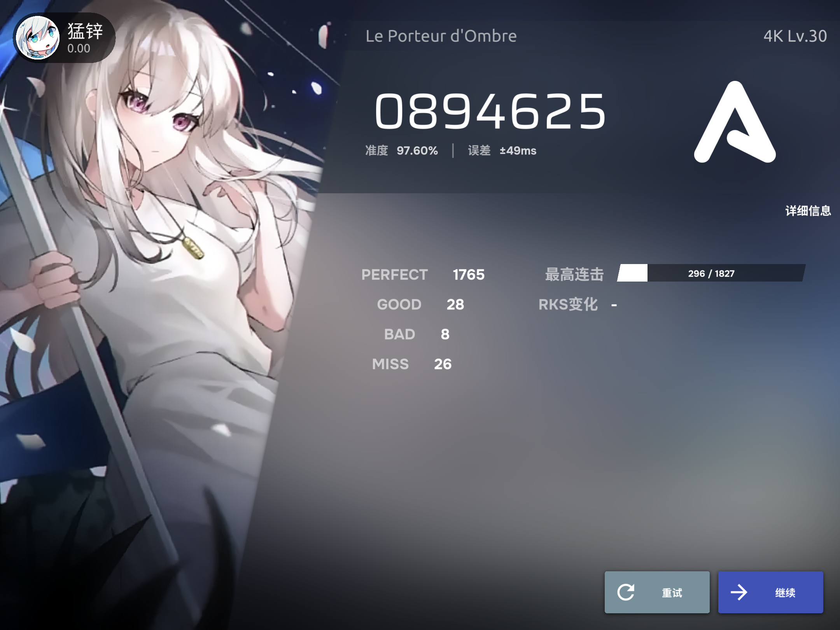840x630 pixels.
Task: Click the max combo progress bar
Action: (x=711, y=273)
